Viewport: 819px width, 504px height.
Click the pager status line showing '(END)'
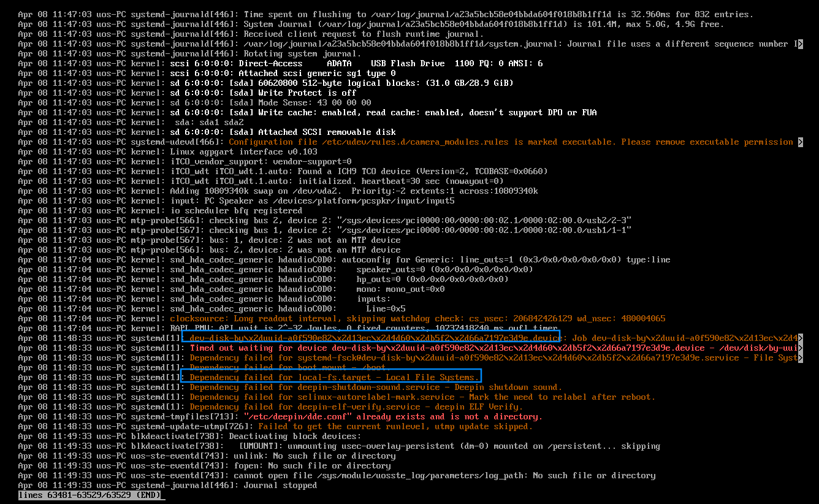click(90, 495)
